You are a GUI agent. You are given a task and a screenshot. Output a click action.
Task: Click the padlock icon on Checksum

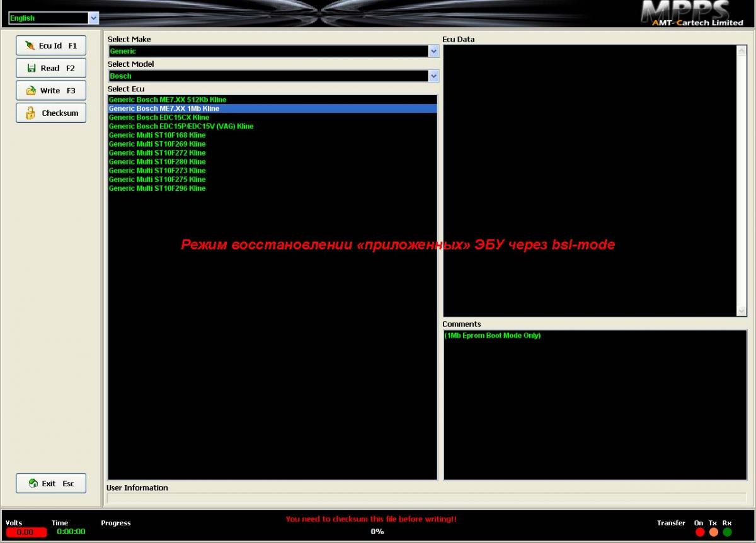pos(30,113)
